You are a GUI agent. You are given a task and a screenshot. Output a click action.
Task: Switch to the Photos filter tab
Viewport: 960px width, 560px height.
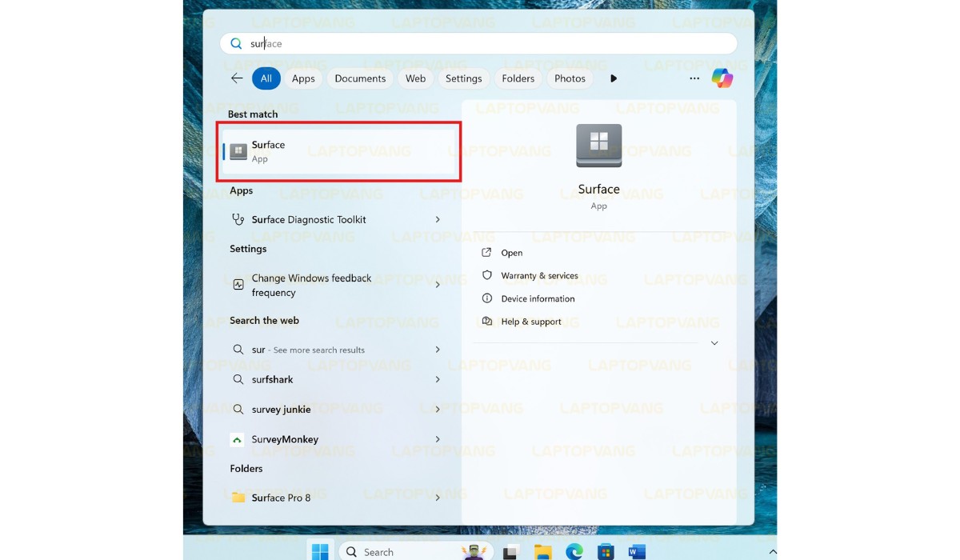[x=570, y=78]
